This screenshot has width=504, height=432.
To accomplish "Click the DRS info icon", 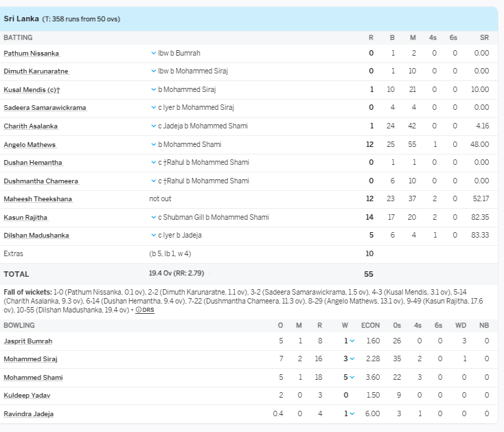I will [x=145, y=310].
